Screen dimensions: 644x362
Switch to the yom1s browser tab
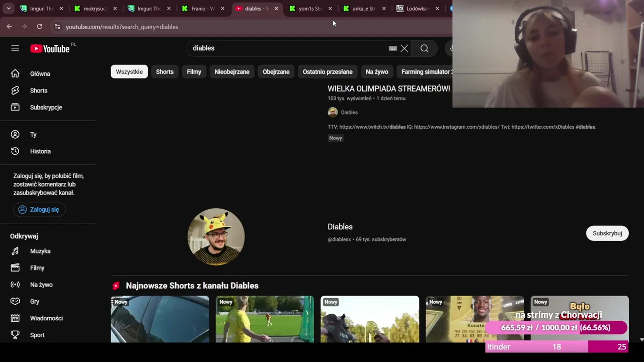[x=311, y=9]
